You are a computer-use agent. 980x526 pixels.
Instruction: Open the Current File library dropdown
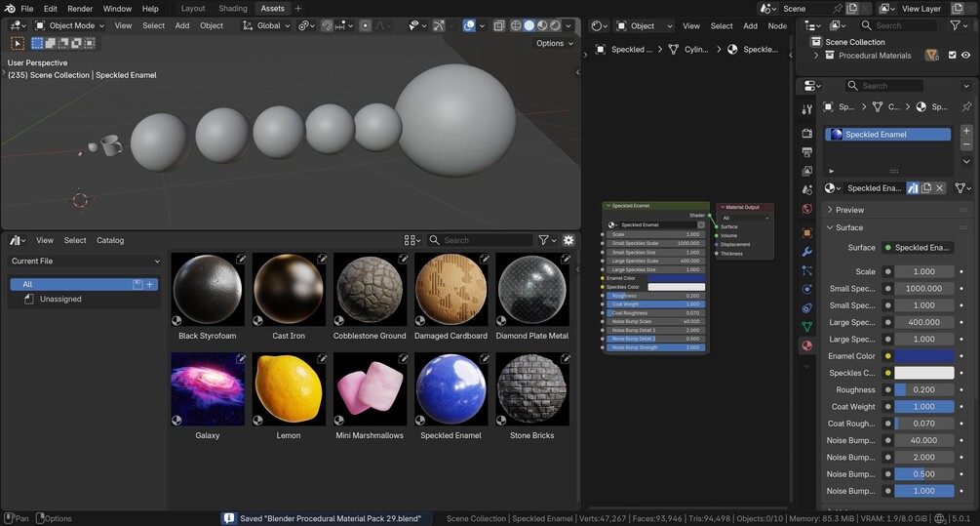coord(85,262)
